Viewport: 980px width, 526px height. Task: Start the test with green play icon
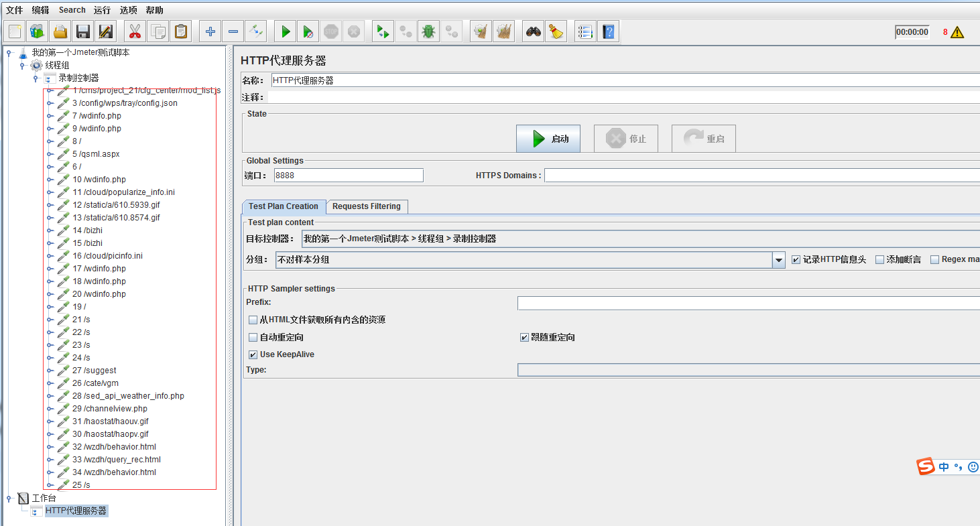(286, 31)
